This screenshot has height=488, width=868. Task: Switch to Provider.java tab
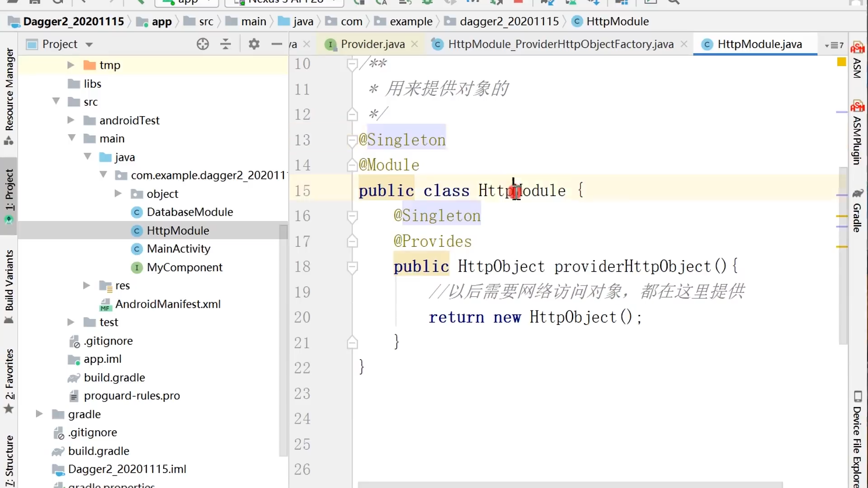372,44
